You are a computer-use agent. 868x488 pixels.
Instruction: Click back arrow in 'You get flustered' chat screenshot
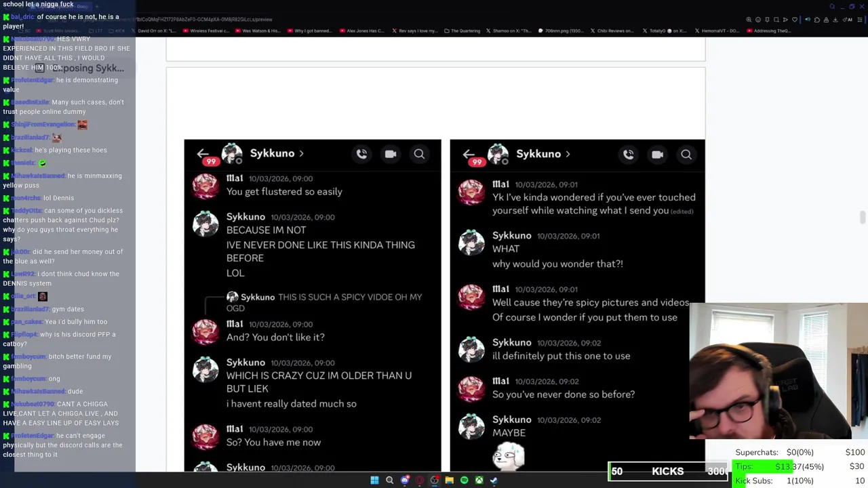(x=202, y=154)
